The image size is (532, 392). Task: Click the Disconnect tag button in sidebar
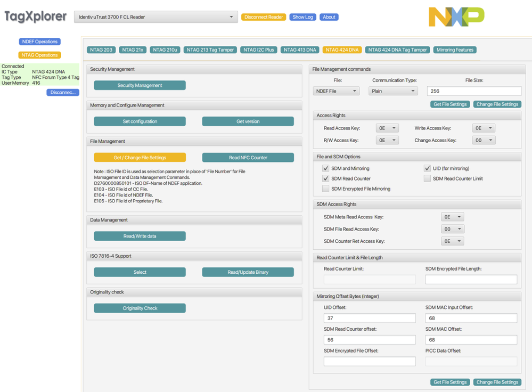63,92
